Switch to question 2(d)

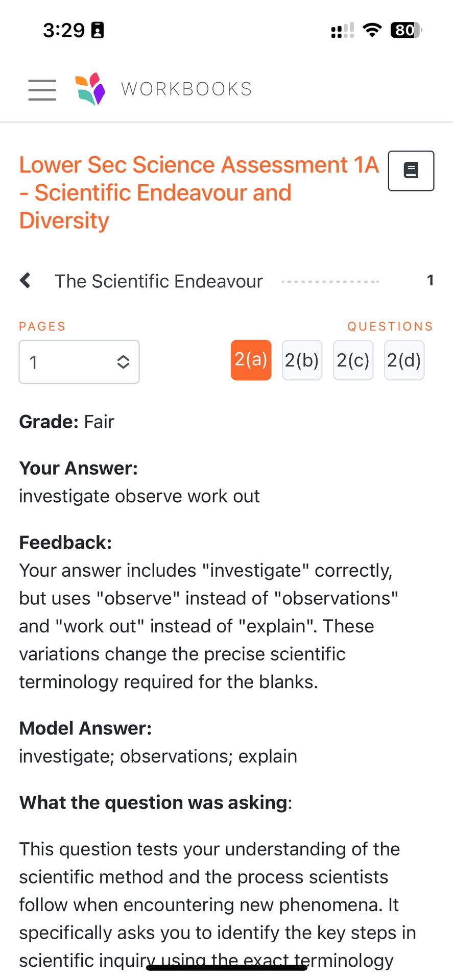[404, 360]
